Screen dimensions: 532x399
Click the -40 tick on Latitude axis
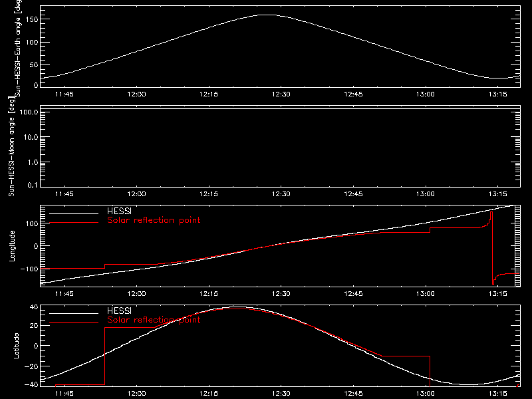pyautogui.click(x=31, y=385)
